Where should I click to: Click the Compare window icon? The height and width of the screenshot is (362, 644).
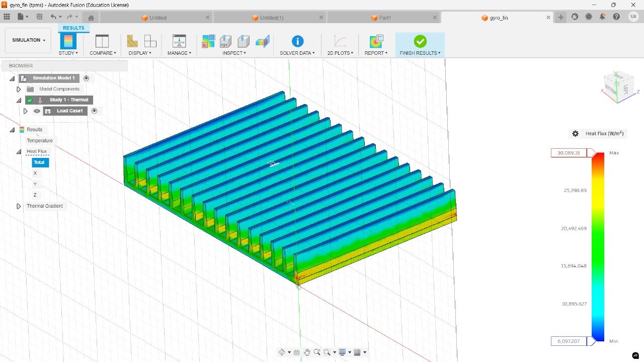(x=102, y=41)
